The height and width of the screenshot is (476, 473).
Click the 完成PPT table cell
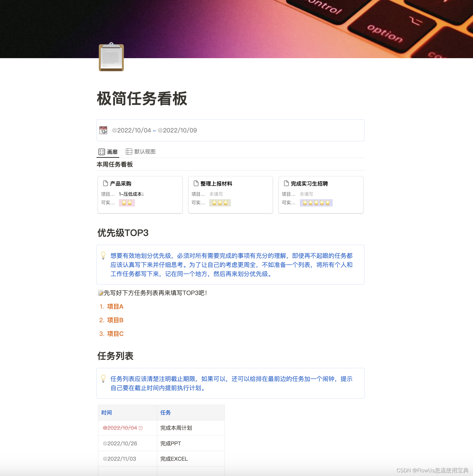click(191, 443)
